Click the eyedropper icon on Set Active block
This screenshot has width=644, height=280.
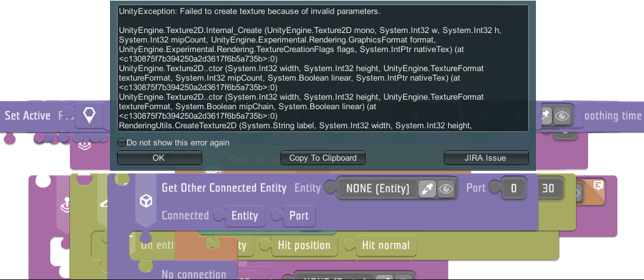click(x=545, y=116)
